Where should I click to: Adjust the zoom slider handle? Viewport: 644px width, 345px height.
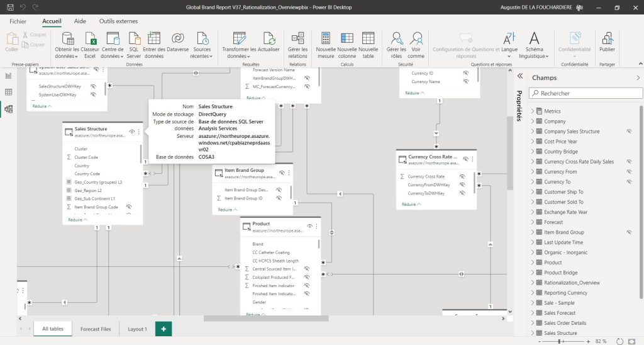(559, 341)
